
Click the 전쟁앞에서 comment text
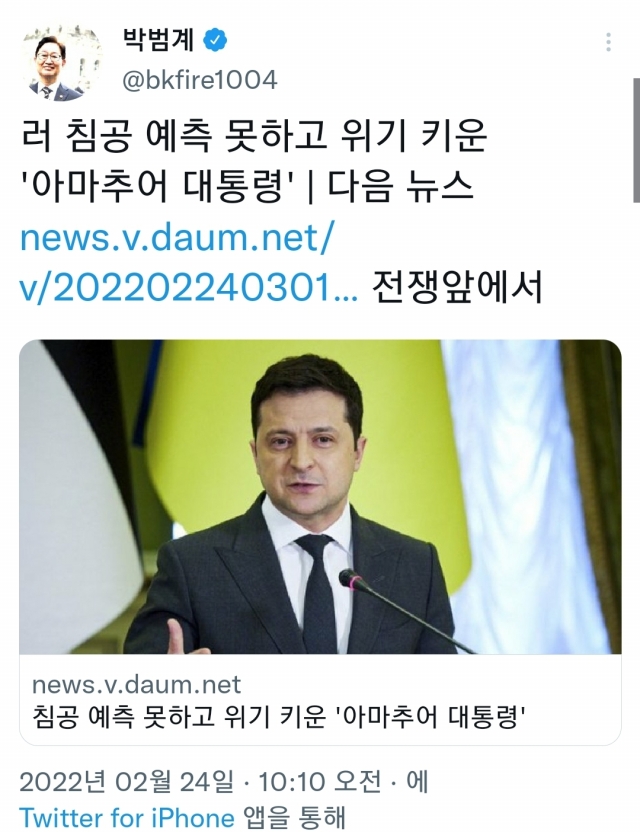(456, 288)
